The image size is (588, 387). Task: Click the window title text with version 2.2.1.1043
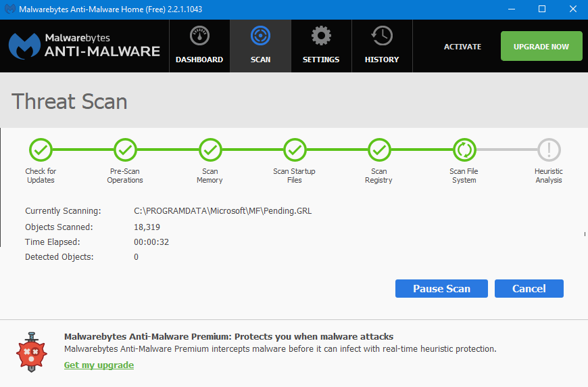pyautogui.click(x=111, y=9)
